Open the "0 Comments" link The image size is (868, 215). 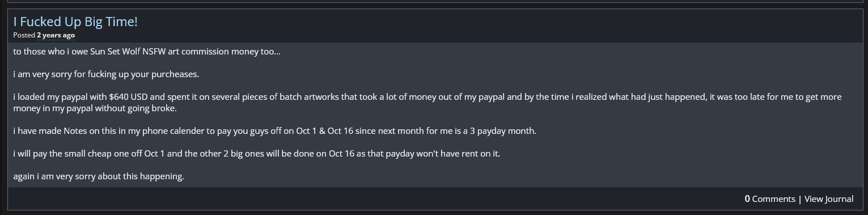[770, 199]
